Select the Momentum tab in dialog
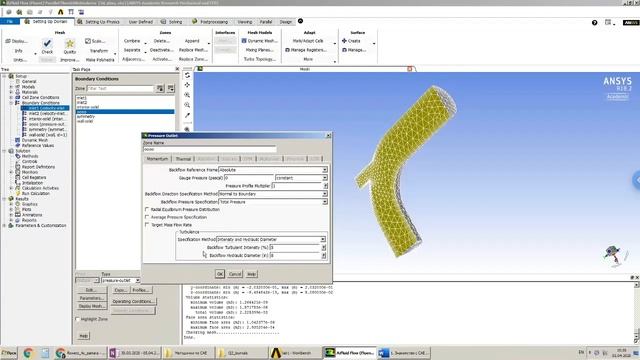 [158, 159]
